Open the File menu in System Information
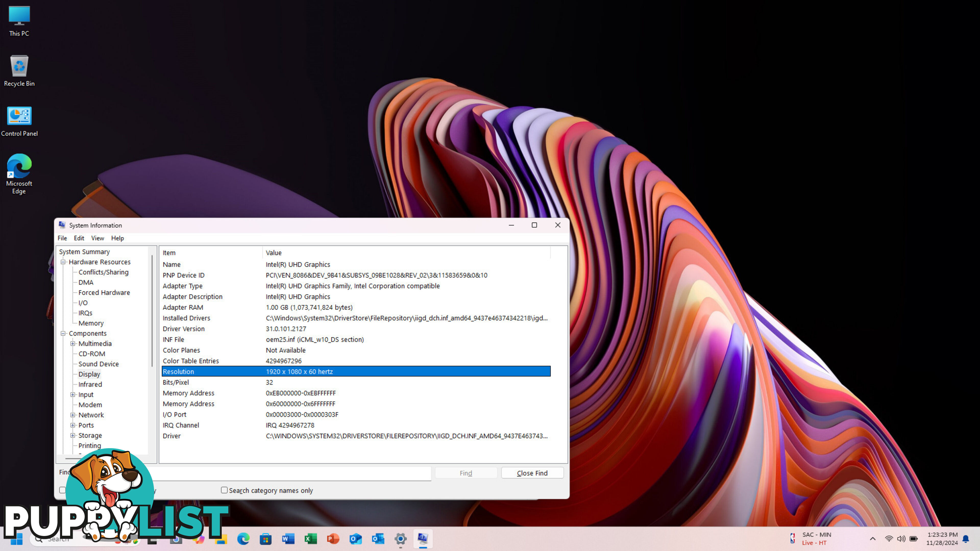This screenshot has width=980, height=551. coord(62,237)
